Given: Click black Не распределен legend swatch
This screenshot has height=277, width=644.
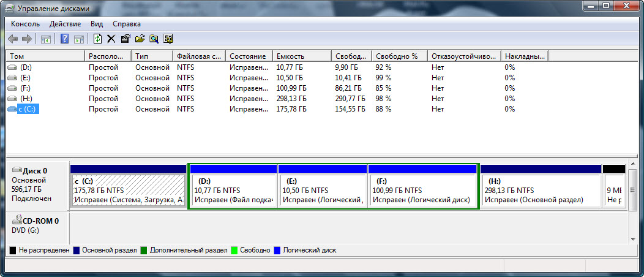Looking at the screenshot, I should point(13,250).
